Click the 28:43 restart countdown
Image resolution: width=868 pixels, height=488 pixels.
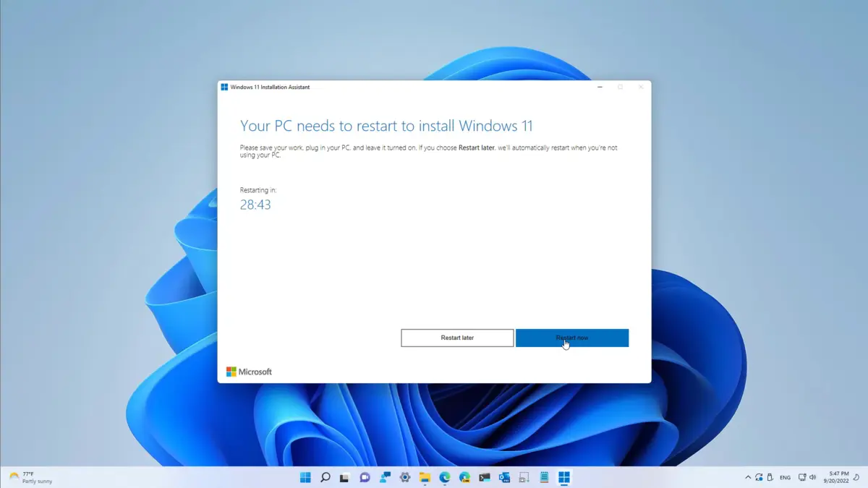[255, 205]
